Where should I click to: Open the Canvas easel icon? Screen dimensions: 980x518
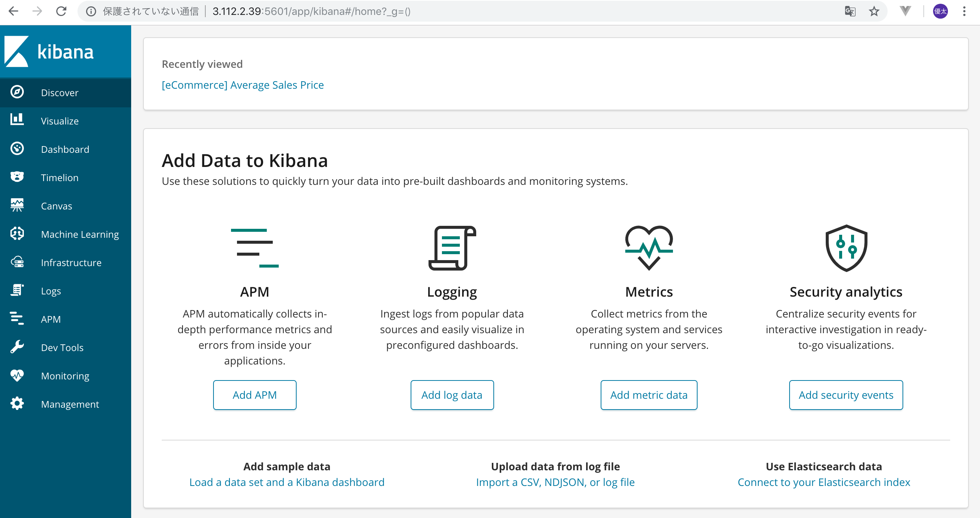pyautogui.click(x=17, y=205)
